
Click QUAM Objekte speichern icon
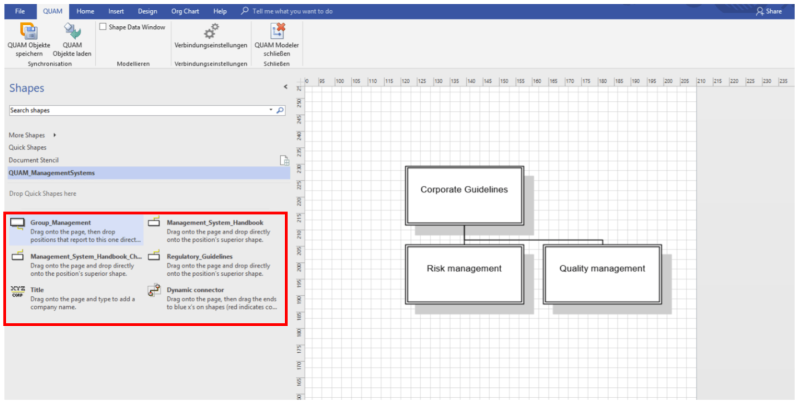click(x=29, y=31)
